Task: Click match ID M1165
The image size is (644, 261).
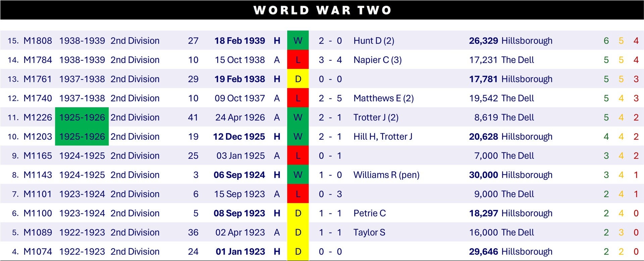Action: 38,156
